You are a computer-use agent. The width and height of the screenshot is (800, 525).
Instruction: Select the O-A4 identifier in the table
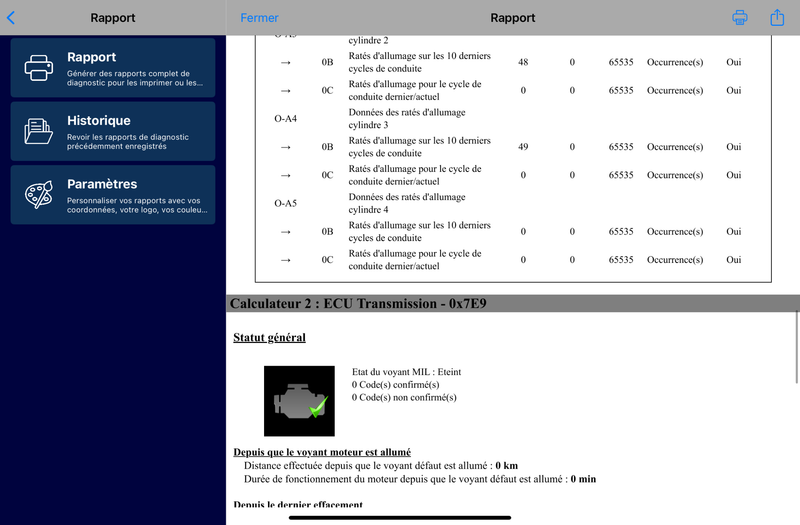(x=285, y=119)
